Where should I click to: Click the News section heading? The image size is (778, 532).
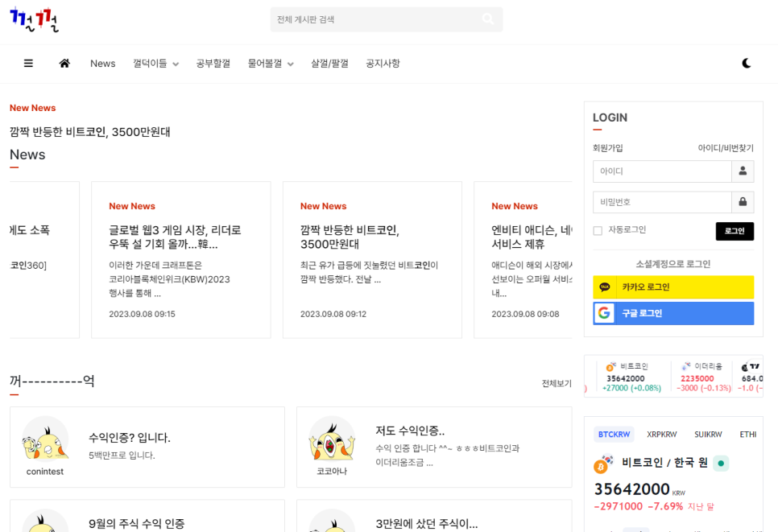point(27,155)
